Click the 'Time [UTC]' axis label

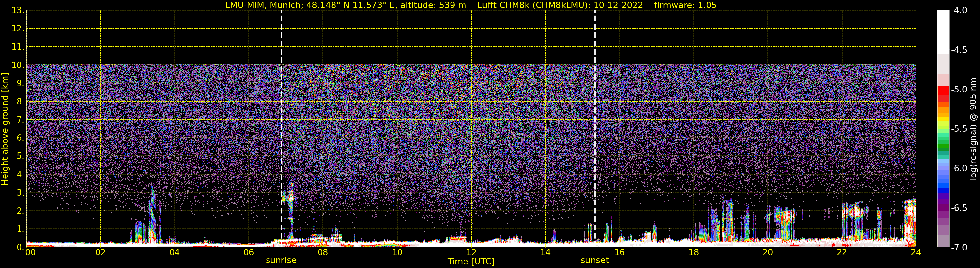tap(471, 262)
